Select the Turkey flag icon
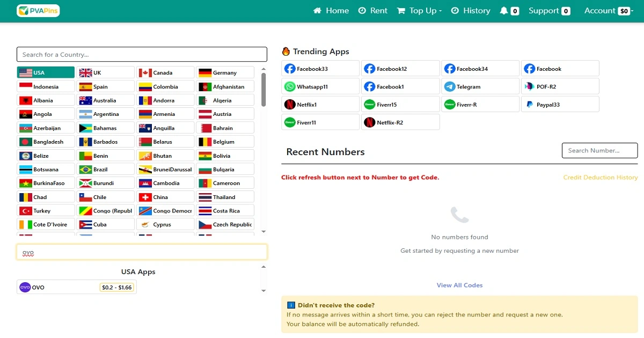644x338 pixels. pos(25,211)
